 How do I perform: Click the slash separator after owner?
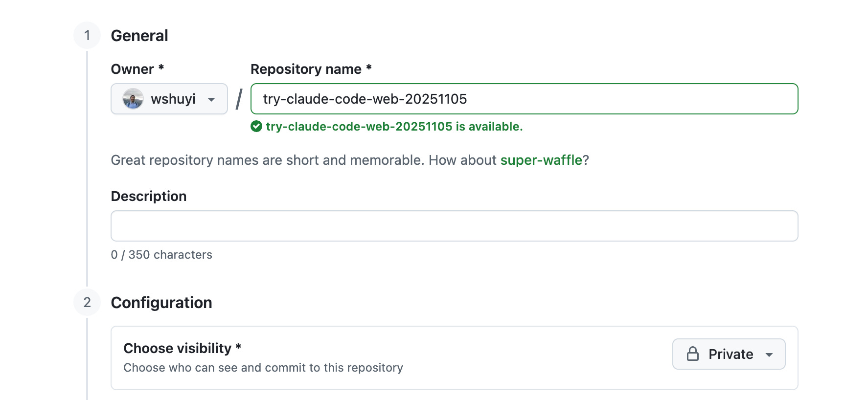click(x=239, y=99)
